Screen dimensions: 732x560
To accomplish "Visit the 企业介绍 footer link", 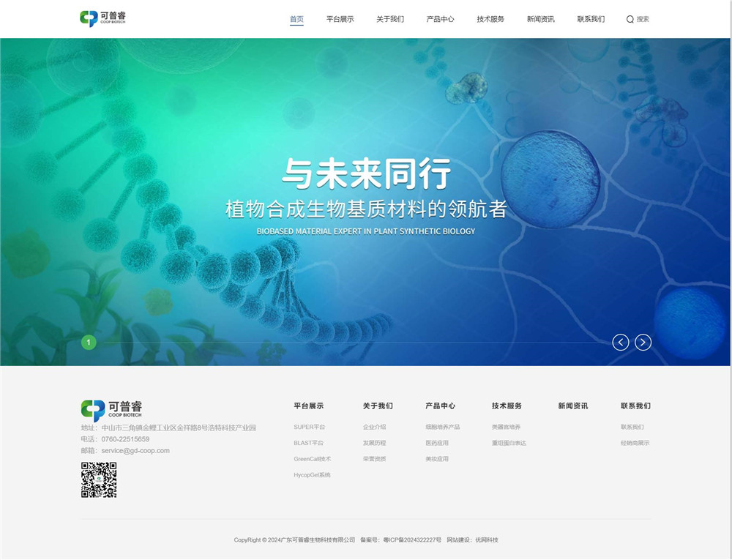I will tap(374, 427).
